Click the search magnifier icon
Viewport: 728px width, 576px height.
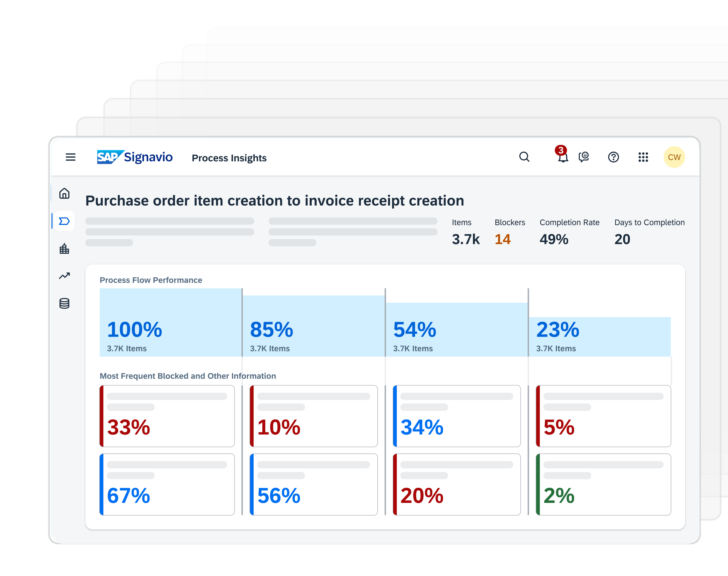click(524, 157)
